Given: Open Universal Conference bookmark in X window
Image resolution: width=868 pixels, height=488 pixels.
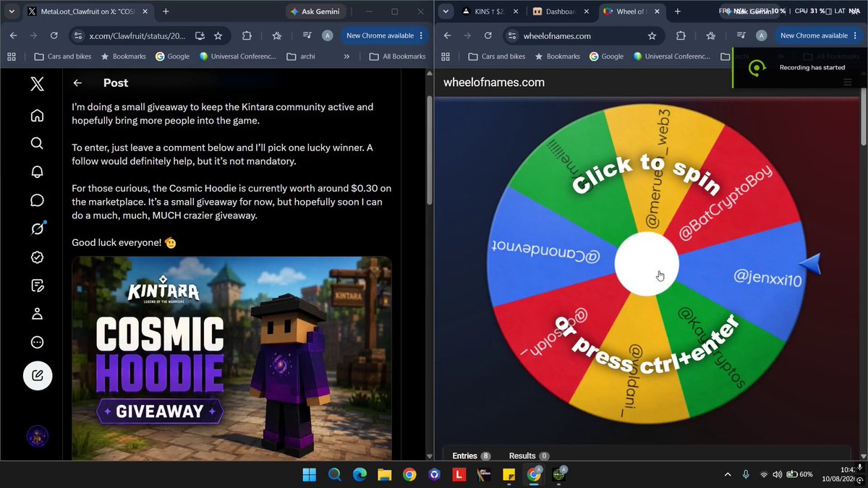Looking at the screenshot, I should pyautogui.click(x=237, y=56).
